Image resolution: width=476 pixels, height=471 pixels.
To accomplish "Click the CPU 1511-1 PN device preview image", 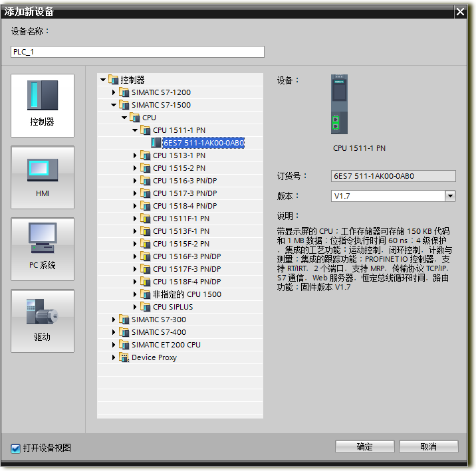I will (x=340, y=104).
